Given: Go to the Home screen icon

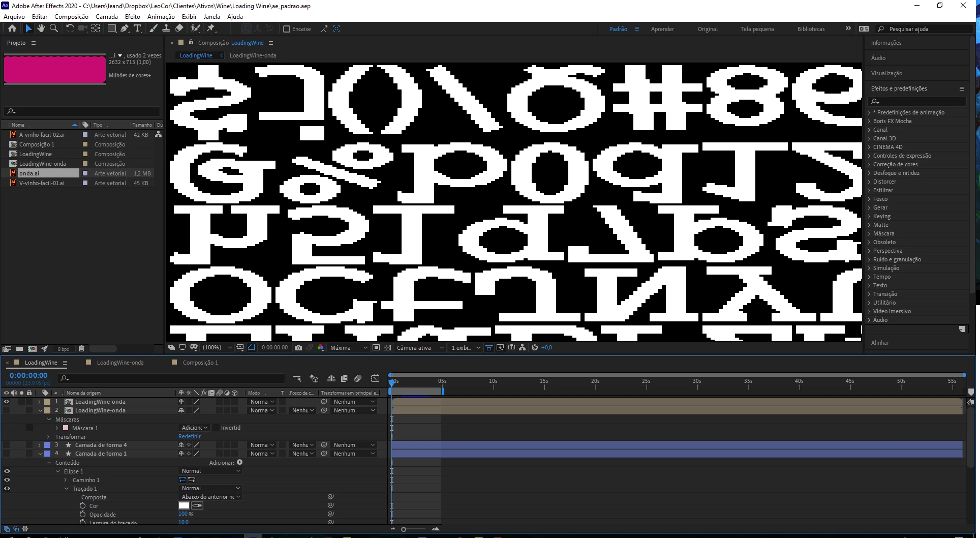Looking at the screenshot, I should click(12, 28).
